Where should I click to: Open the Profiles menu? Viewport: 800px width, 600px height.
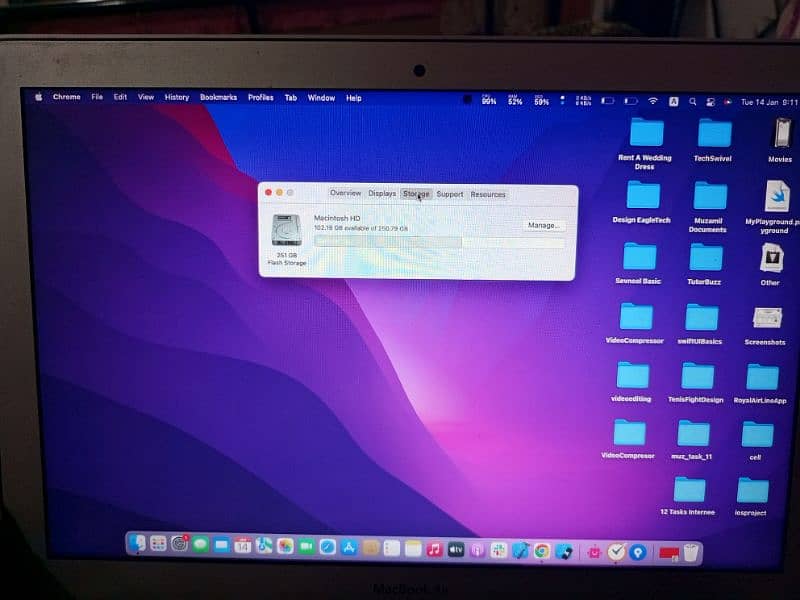[261, 98]
